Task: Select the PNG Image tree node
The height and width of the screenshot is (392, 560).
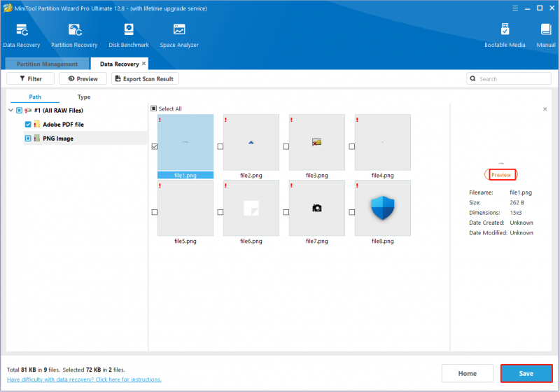Action: pos(58,139)
